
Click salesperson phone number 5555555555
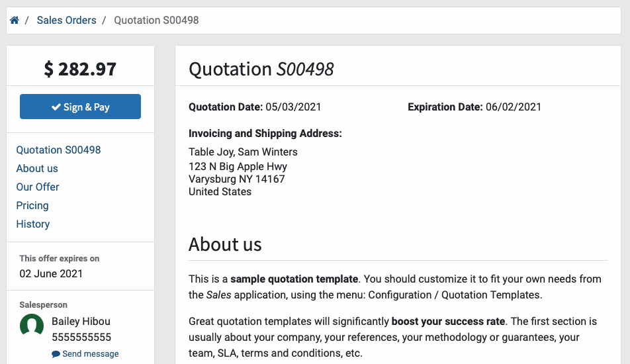81,337
